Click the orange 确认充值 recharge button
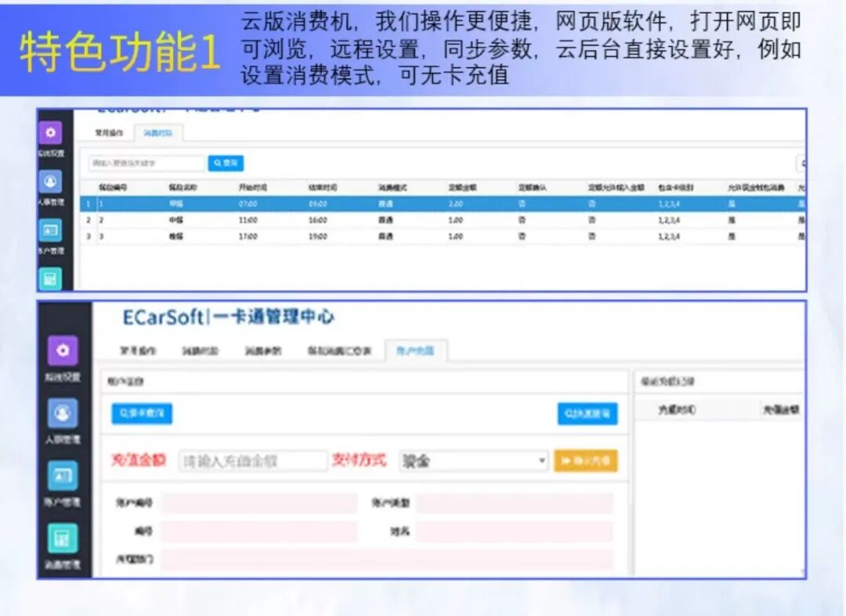Screen dimensions: 846x616 click(x=585, y=461)
